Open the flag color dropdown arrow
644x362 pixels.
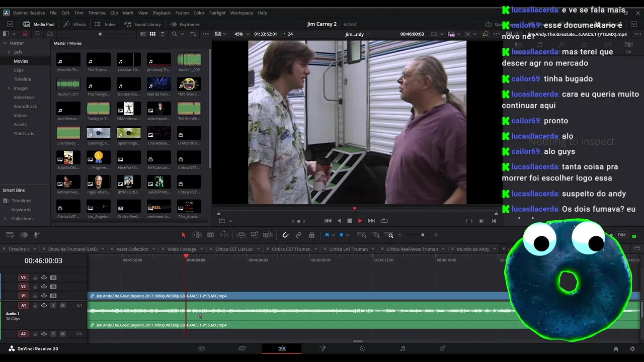(333, 235)
